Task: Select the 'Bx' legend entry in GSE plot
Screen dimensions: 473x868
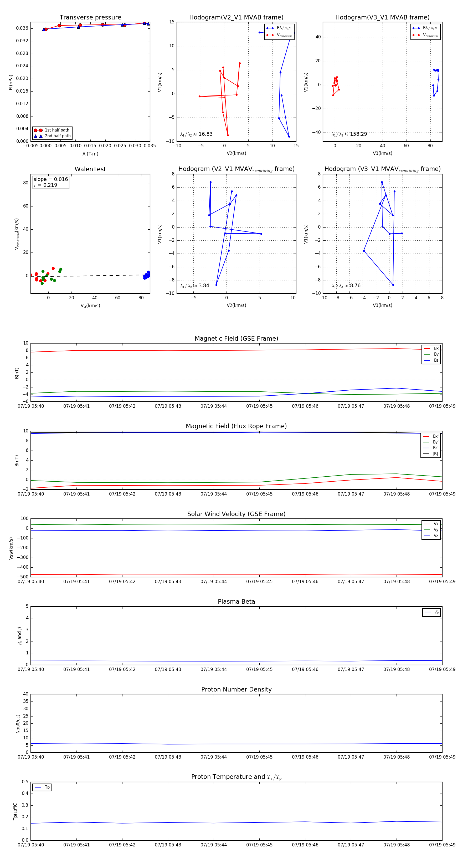Action: click(x=431, y=349)
